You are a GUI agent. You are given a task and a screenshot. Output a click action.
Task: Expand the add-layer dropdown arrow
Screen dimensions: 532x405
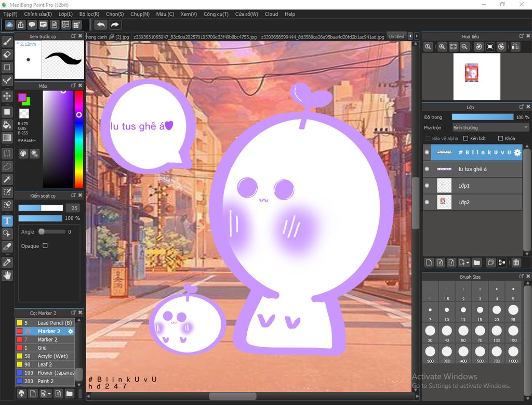[468, 263]
